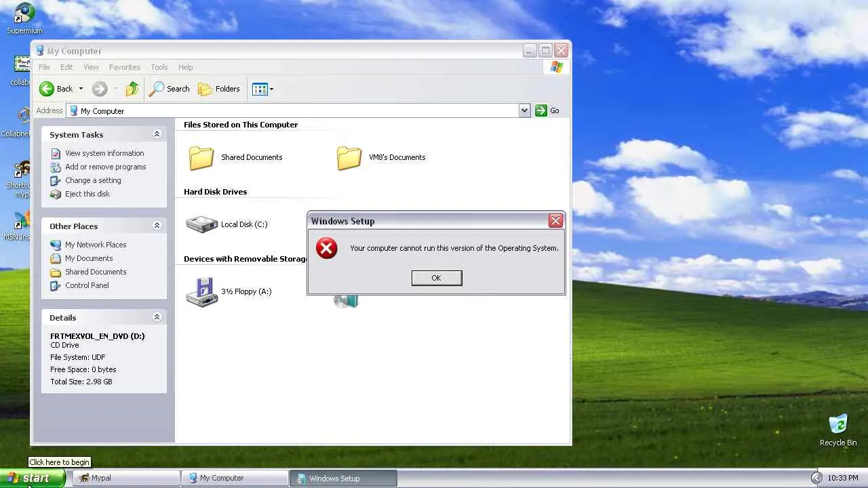Click the tray expand arrow near the clock
This screenshot has height=488, width=868.
816,478
